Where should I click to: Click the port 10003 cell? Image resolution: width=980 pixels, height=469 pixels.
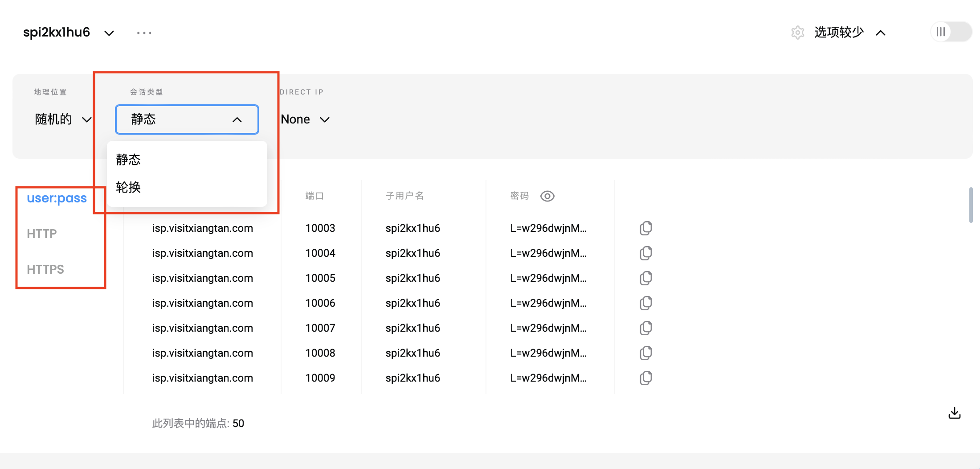click(x=320, y=228)
